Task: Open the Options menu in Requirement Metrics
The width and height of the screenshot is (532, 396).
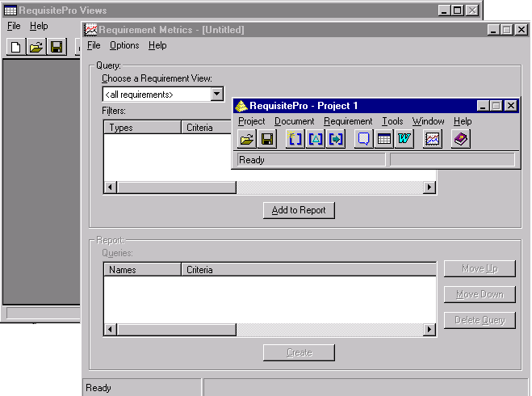Action: pyautogui.click(x=124, y=45)
